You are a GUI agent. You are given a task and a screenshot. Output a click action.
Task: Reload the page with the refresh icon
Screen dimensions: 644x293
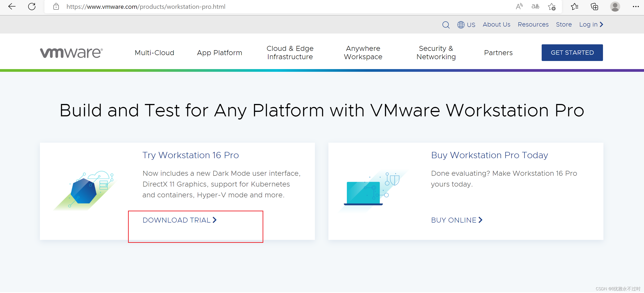[x=32, y=7]
